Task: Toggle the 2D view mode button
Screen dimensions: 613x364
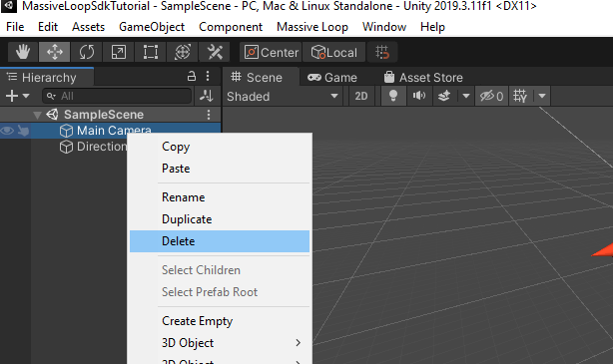Action: [x=361, y=96]
